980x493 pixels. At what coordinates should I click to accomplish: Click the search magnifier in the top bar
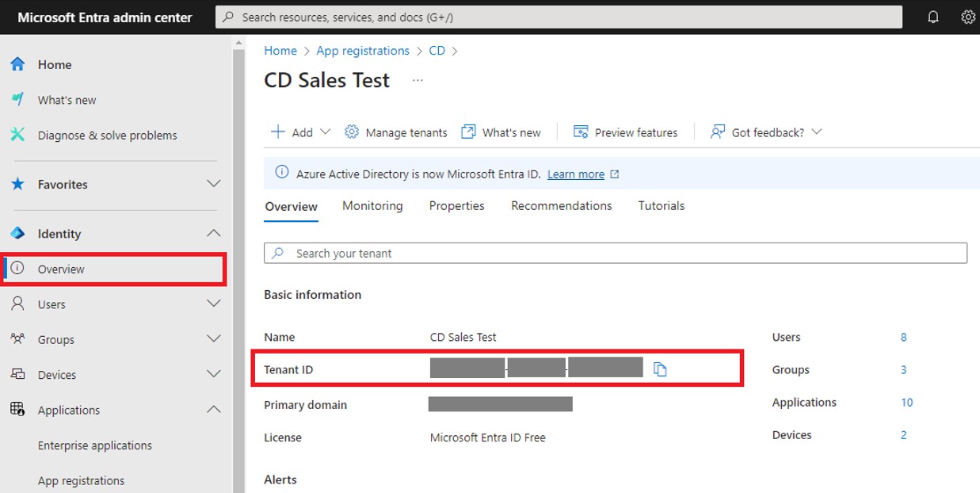pos(229,17)
